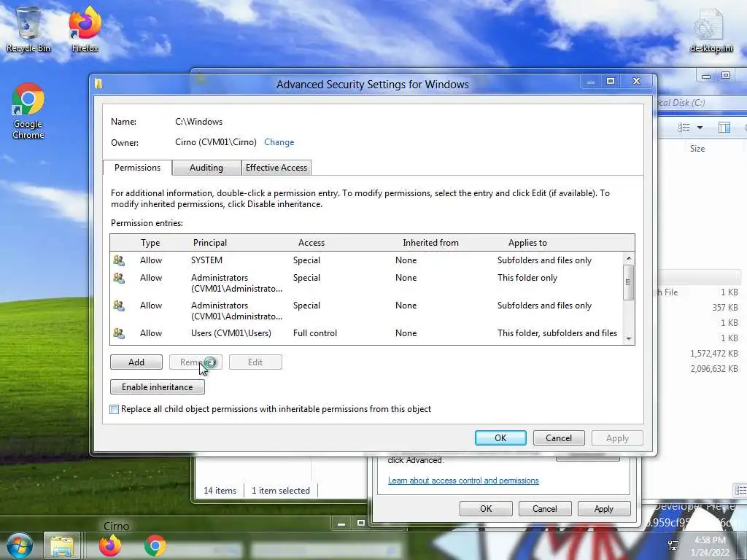Select Users (CVM01\Users) Full control entry

(x=366, y=333)
